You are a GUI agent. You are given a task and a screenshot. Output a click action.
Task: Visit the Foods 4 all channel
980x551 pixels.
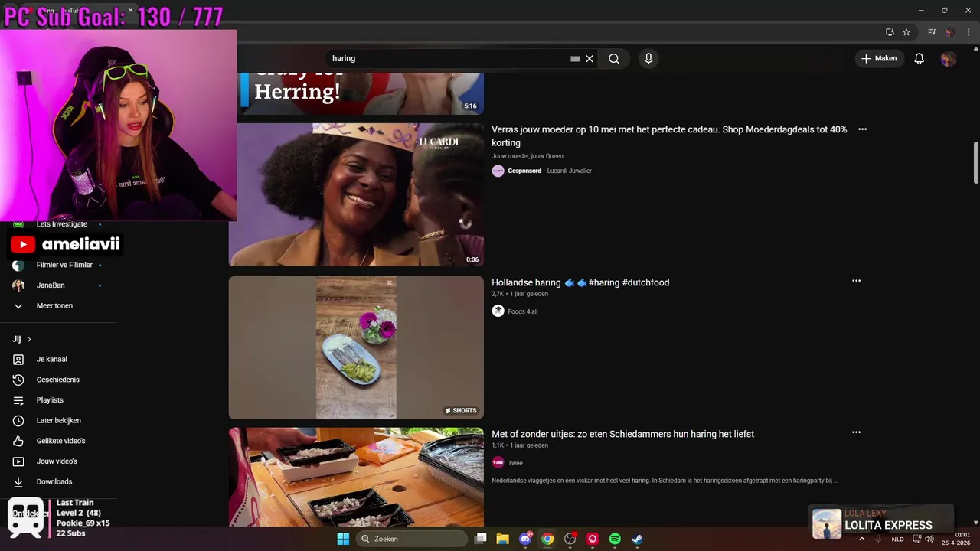523,311
